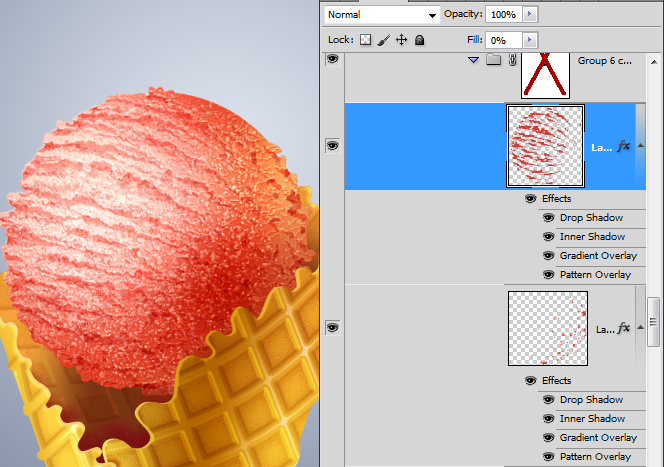Toggle visibility of the Group 6 layer group
The height and width of the screenshot is (467, 664).
tap(333, 61)
